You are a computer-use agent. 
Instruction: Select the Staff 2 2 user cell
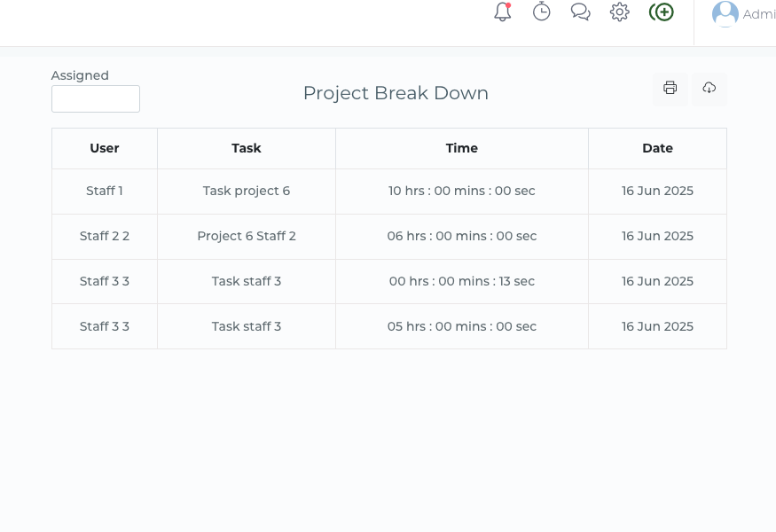(105, 237)
